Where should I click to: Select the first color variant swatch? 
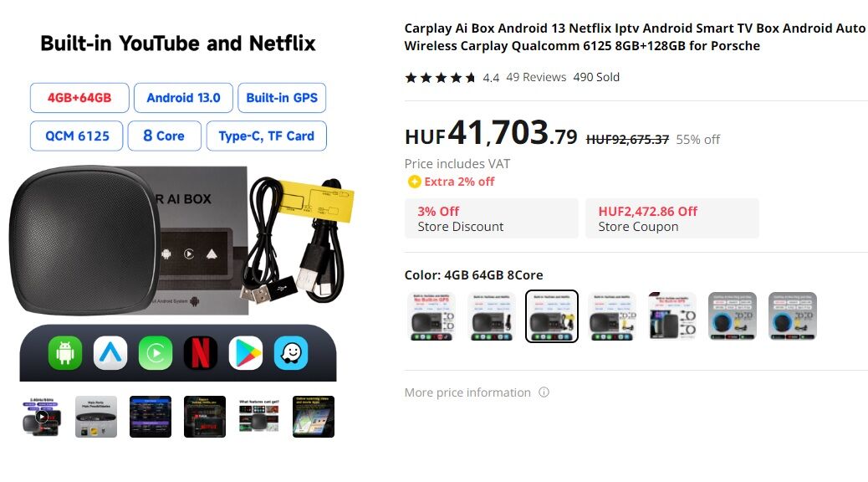click(x=431, y=316)
